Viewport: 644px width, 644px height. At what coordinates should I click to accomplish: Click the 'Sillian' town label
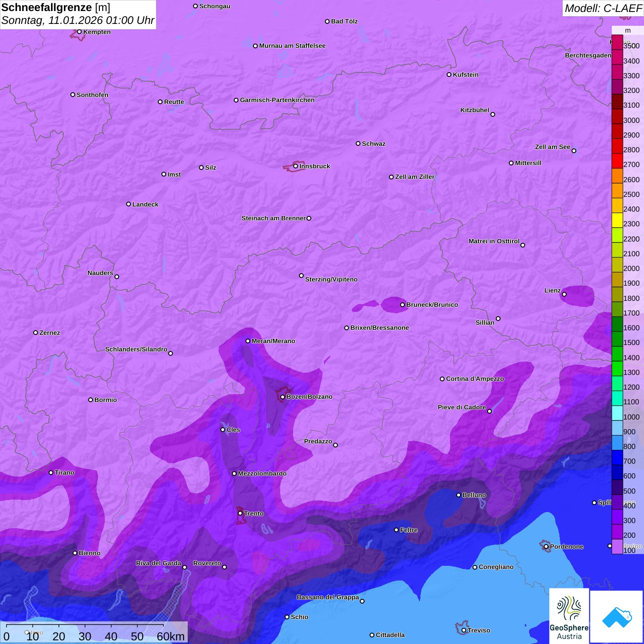485,322
